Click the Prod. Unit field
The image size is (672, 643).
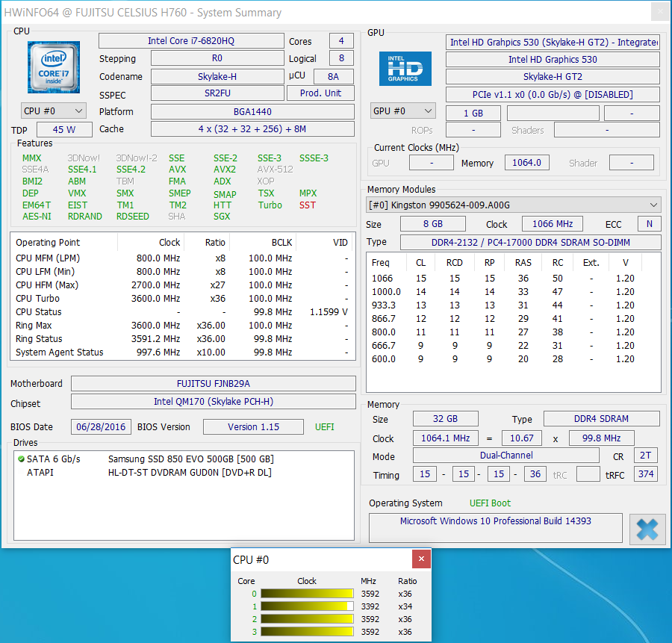pos(320,93)
